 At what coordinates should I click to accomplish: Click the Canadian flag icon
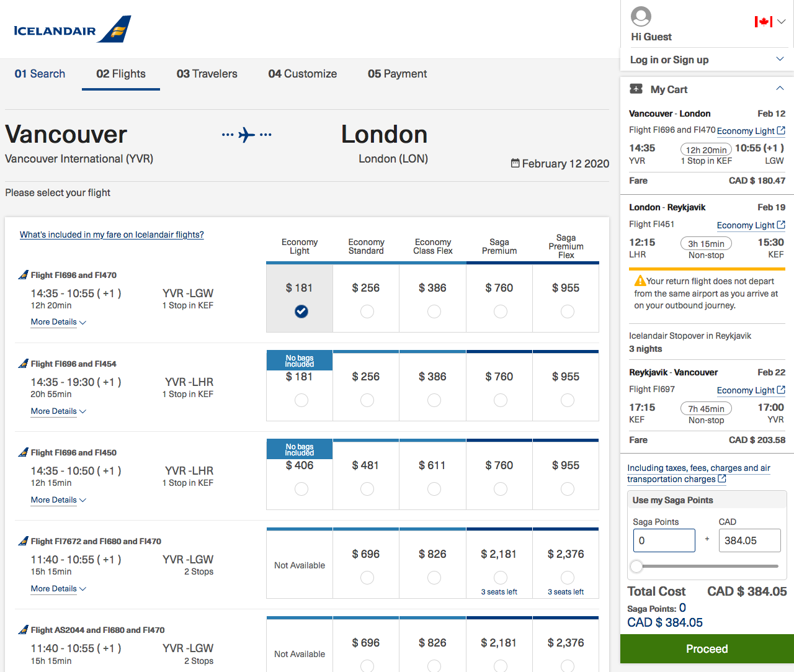[x=762, y=20]
